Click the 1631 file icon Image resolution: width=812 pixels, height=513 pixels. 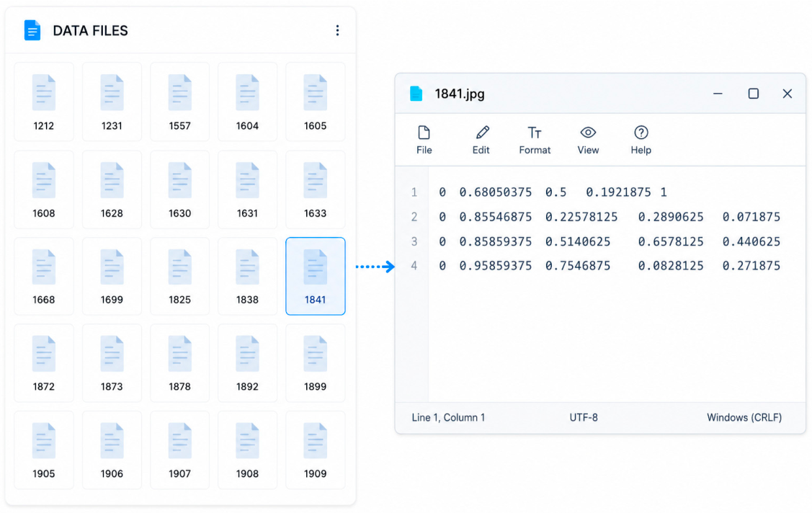click(248, 189)
